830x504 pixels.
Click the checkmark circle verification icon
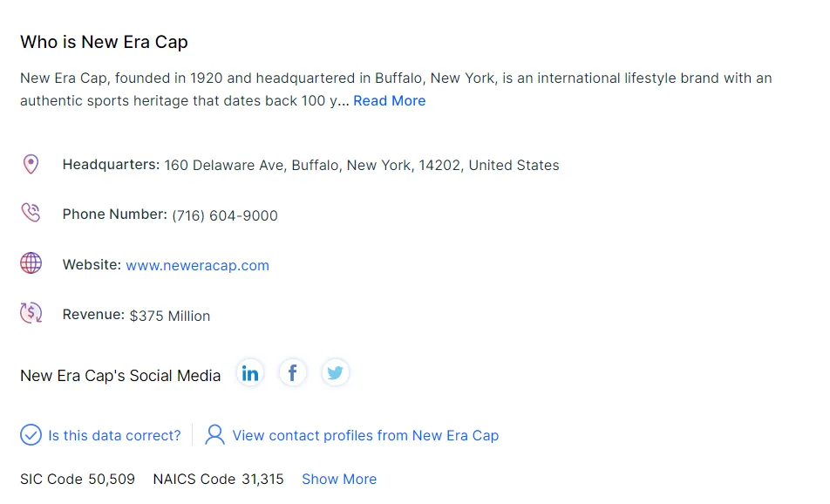[x=31, y=434]
